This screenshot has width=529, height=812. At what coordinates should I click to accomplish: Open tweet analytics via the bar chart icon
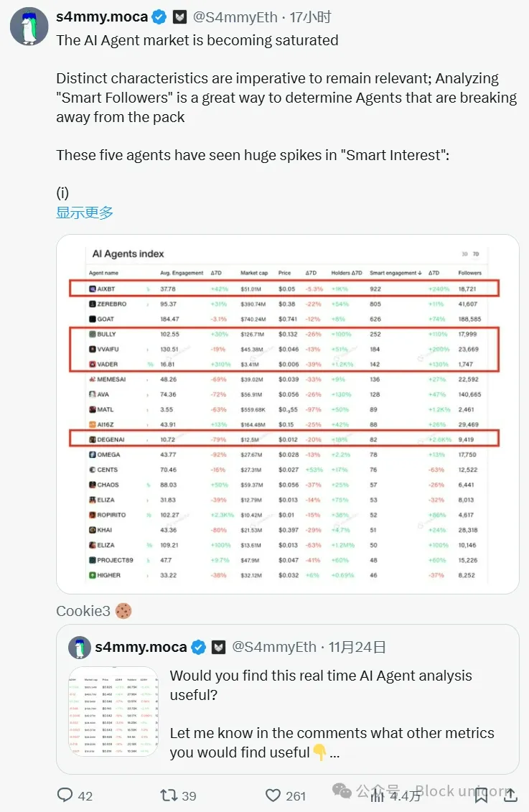[378, 795]
